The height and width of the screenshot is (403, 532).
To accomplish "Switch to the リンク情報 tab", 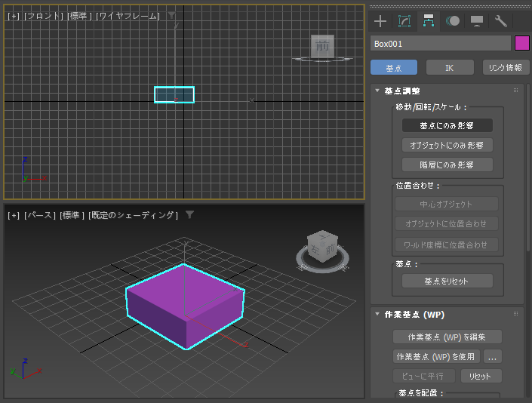I will (506, 67).
